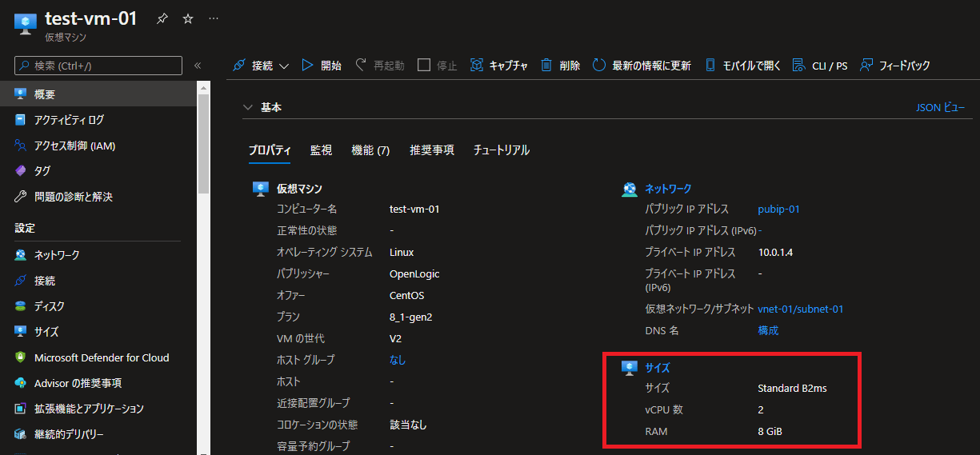Click the 概要 sidebar icon
The width and height of the screenshot is (980, 455).
tap(21, 94)
